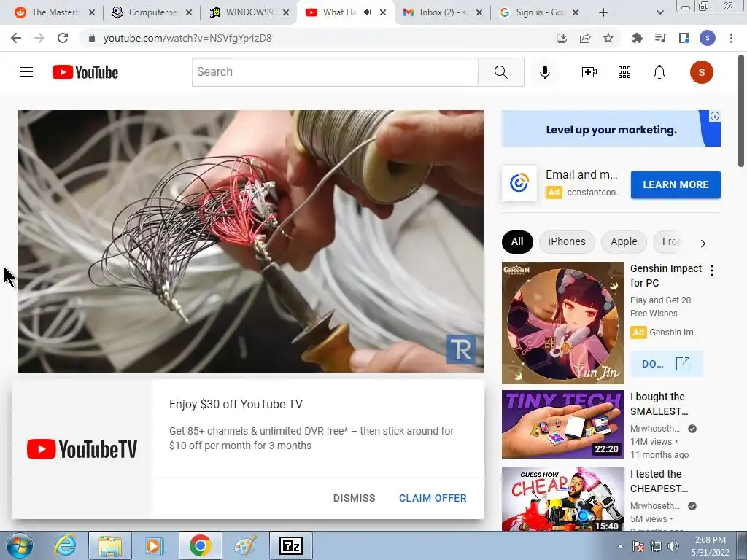Open the Chrome profile avatar in toolbar
The width and height of the screenshot is (747, 560).
(707, 38)
